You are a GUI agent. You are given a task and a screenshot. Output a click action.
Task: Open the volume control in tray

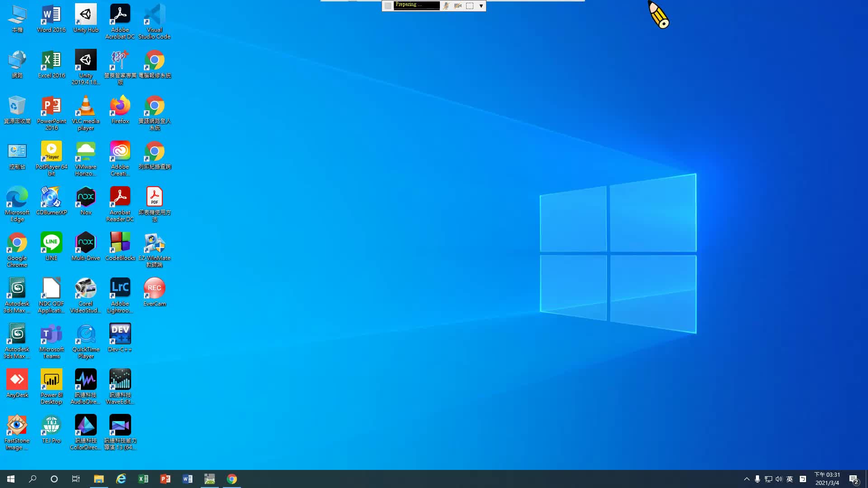coord(778,479)
